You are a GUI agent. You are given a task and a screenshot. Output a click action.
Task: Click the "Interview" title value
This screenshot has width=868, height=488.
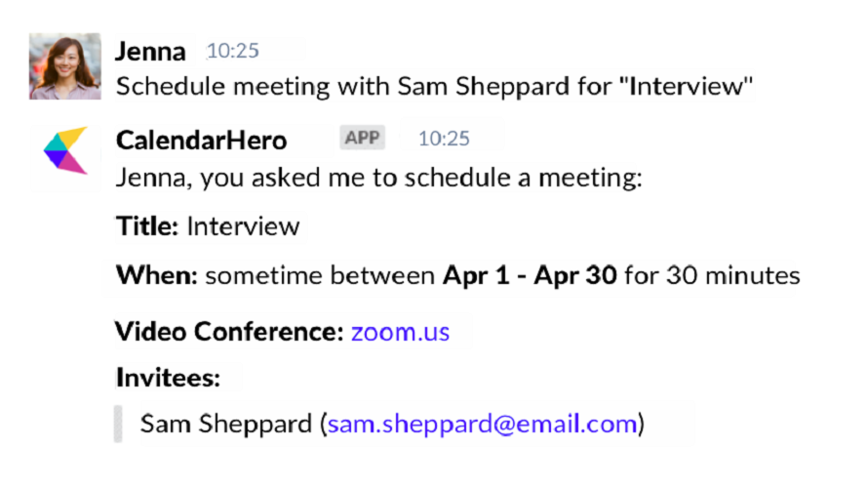243,227
